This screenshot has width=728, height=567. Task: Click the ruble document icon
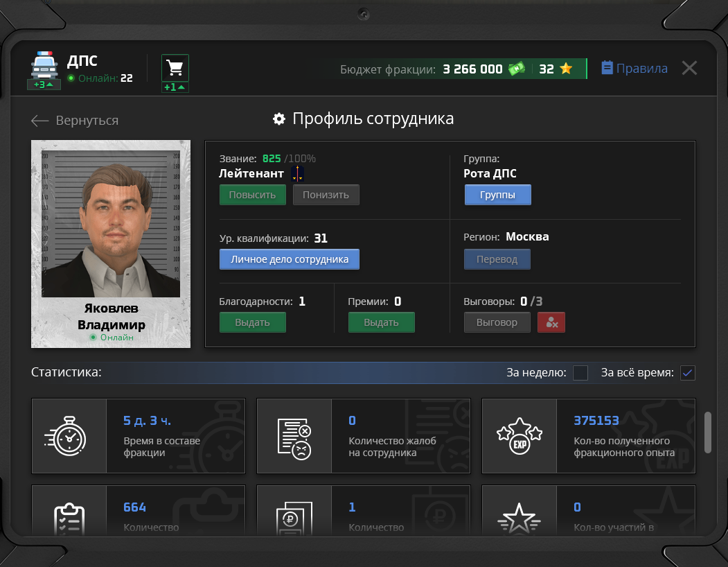(294, 518)
